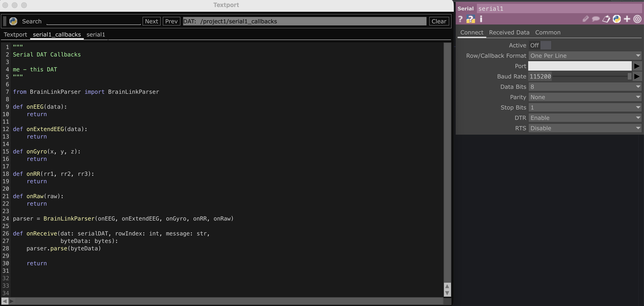Show operator info with the i icon
Screen dimensions: 644x306
coord(481,19)
